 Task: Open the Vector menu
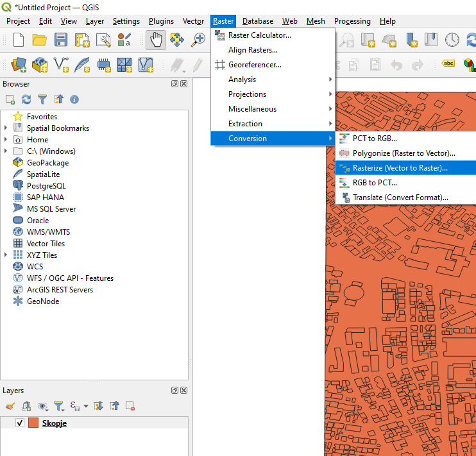(x=193, y=21)
